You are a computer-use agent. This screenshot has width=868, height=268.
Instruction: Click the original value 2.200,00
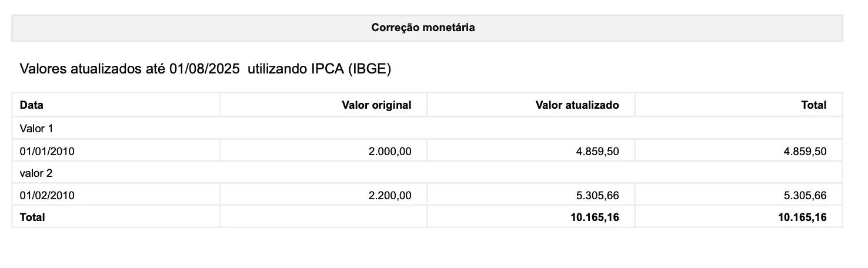[390, 195]
